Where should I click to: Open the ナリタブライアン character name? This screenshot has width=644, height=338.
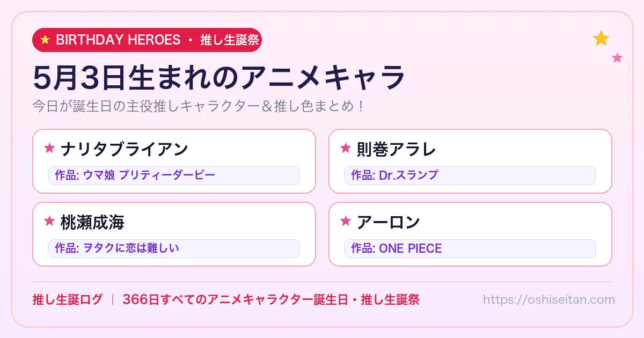click(x=125, y=149)
